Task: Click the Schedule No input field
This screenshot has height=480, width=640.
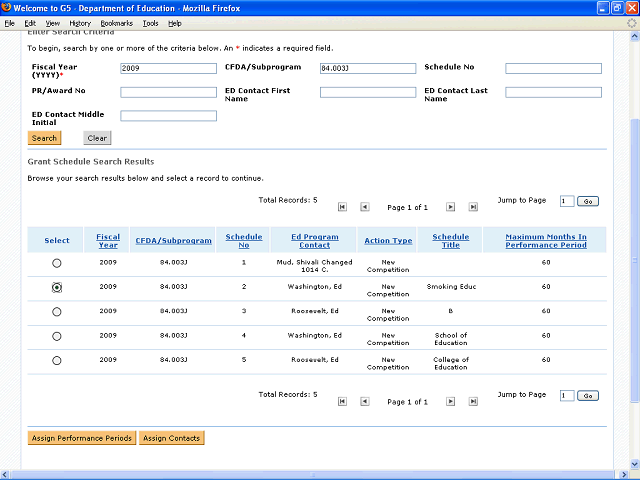Action: tap(553, 69)
